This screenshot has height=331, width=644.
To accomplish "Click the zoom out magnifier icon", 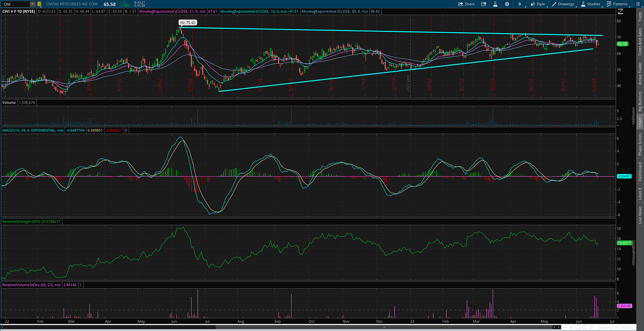I will click(x=584, y=327).
